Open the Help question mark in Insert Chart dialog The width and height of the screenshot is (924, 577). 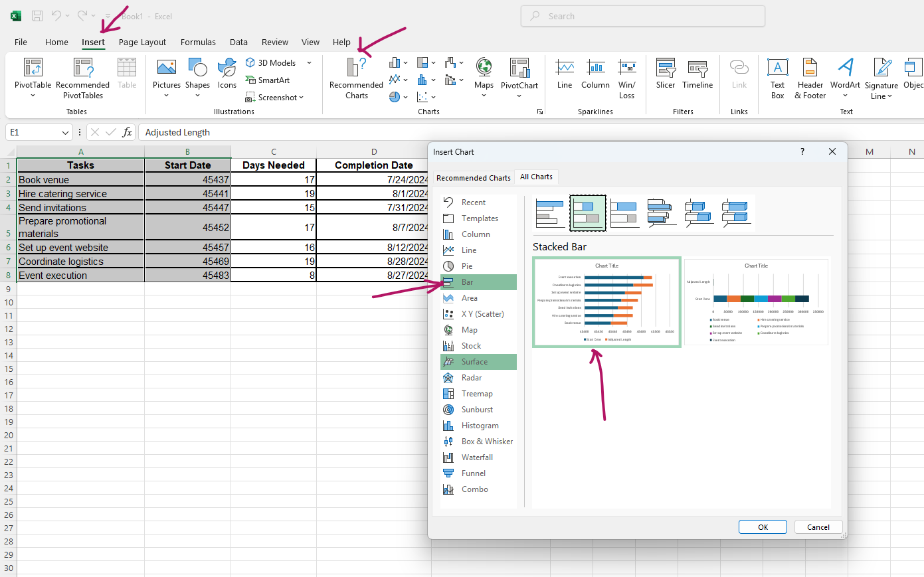click(x=802, y=151)
